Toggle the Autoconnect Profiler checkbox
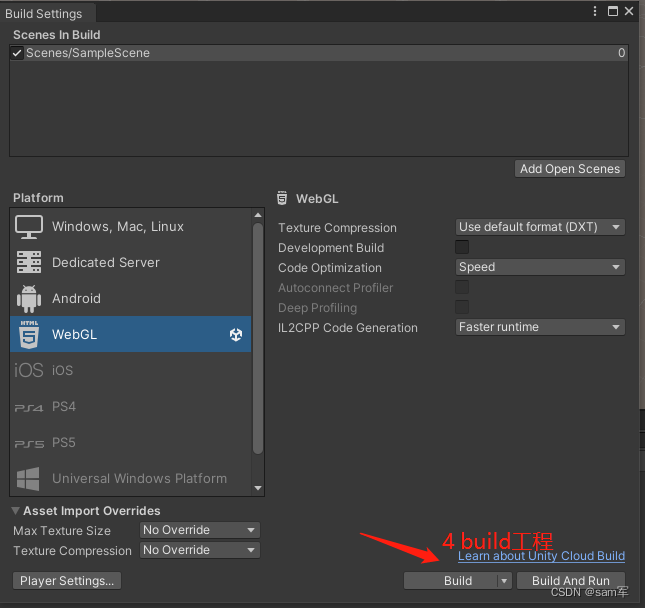This screenshot has width=645, height=608. point(462,287)
